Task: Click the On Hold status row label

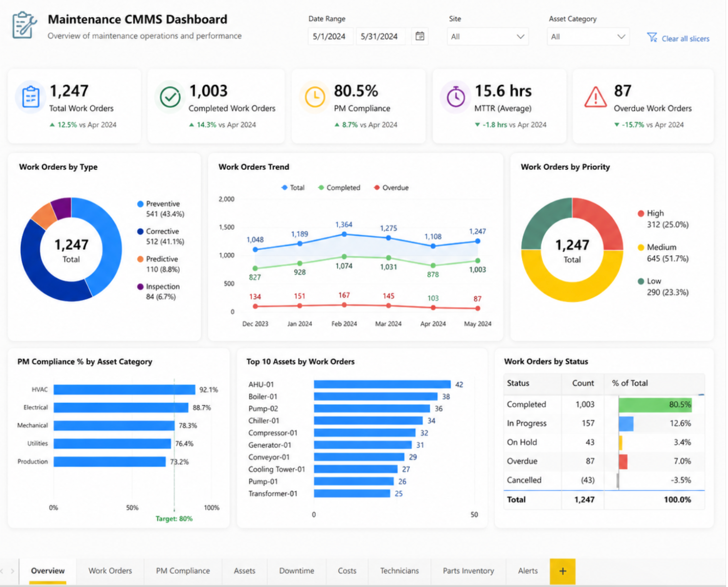Action: pyautogui.click(x=522, y=442)
